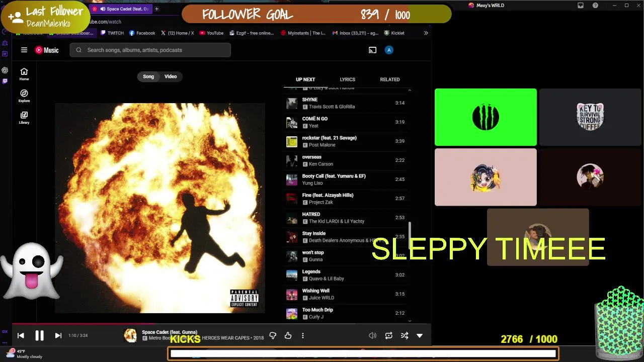
Task: Click the Space Cadet album art in player bar
Action: point(130,335)
